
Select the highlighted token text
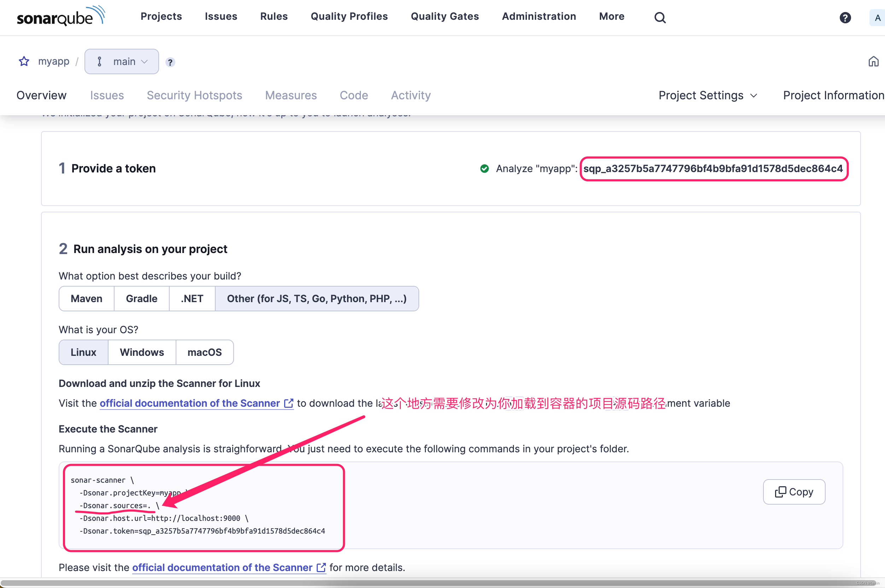click(x=713, y=169)
